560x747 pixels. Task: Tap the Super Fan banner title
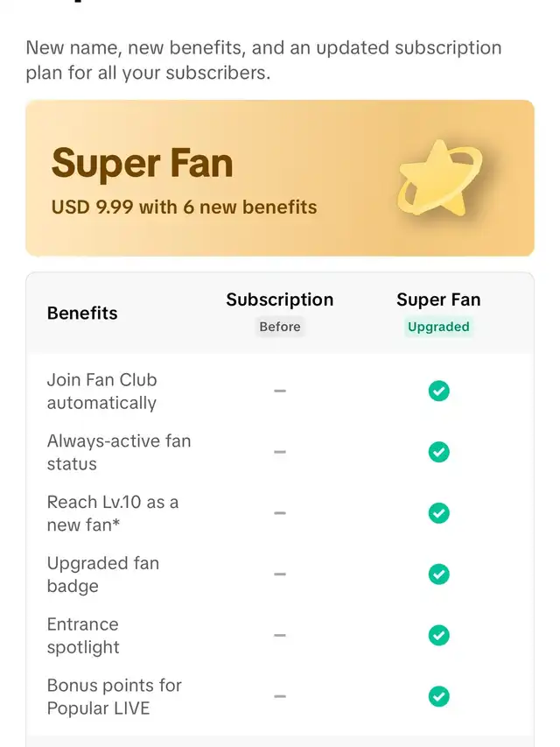click(142, 164)
